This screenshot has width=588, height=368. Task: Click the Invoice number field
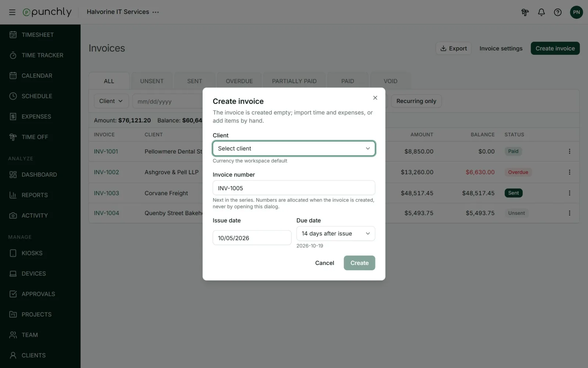294,188
